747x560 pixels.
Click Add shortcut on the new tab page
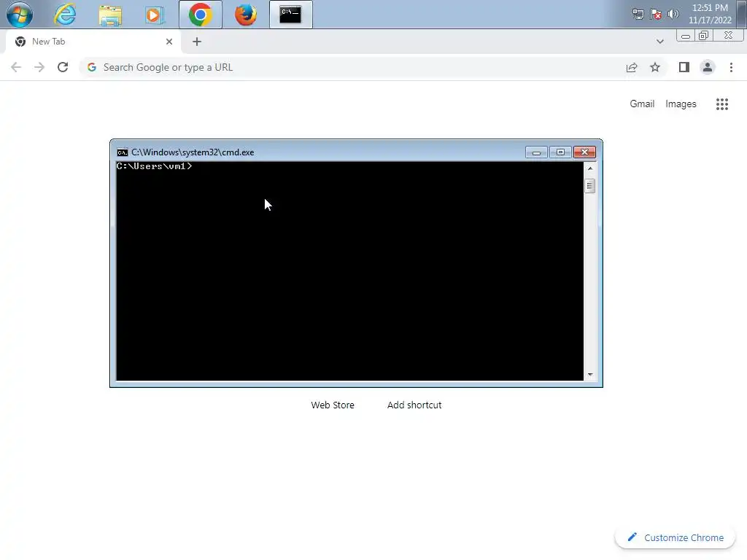pyautogui.click(x=414, y=405)
